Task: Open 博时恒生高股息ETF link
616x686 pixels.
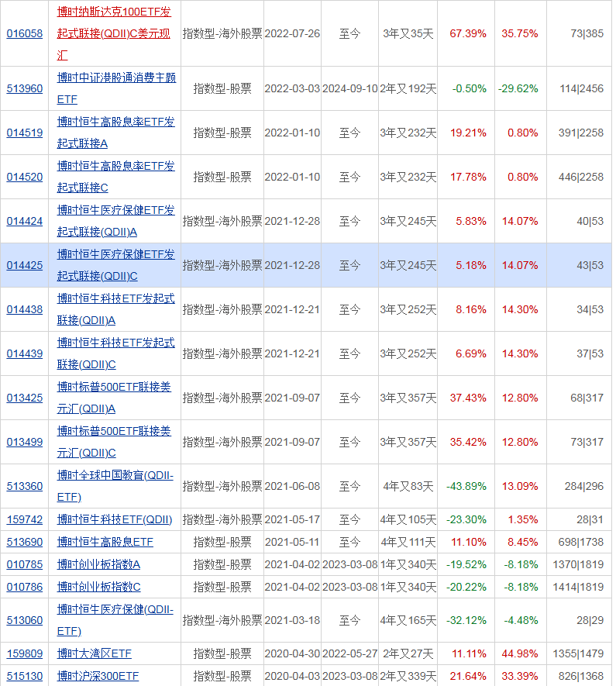Action: click(x=105, y=542)
